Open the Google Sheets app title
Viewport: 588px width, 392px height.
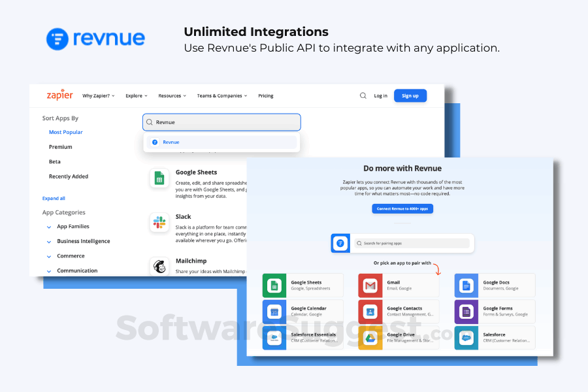click(x=196, y=172)
